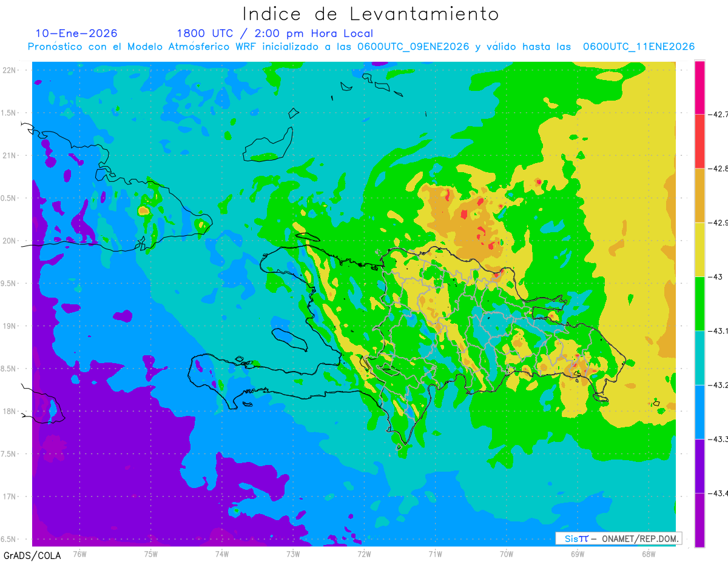Select the '18N' latitude label
This screenshot has width=728, height=562.
[10, 411]
